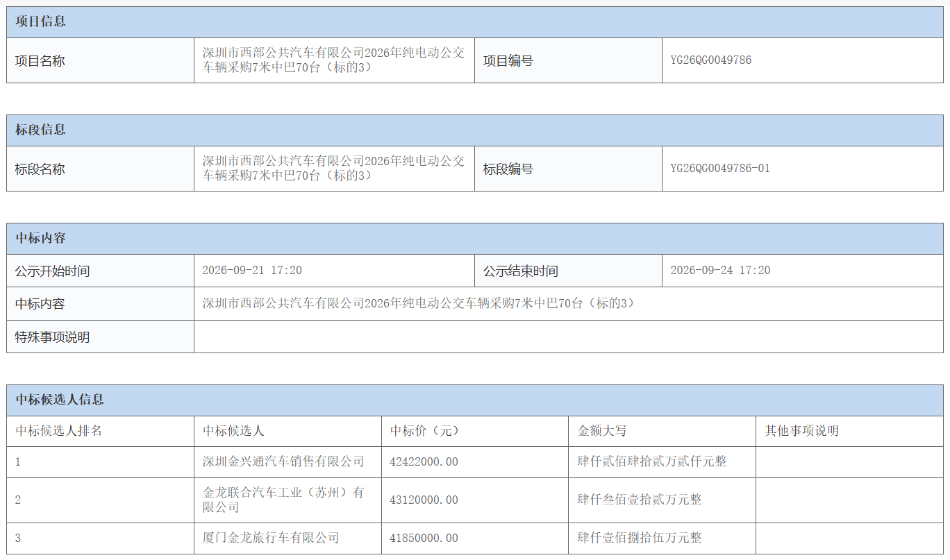Select the 项目名称 label cell
This screenshot has width=950, height=560.
point(101,60)
